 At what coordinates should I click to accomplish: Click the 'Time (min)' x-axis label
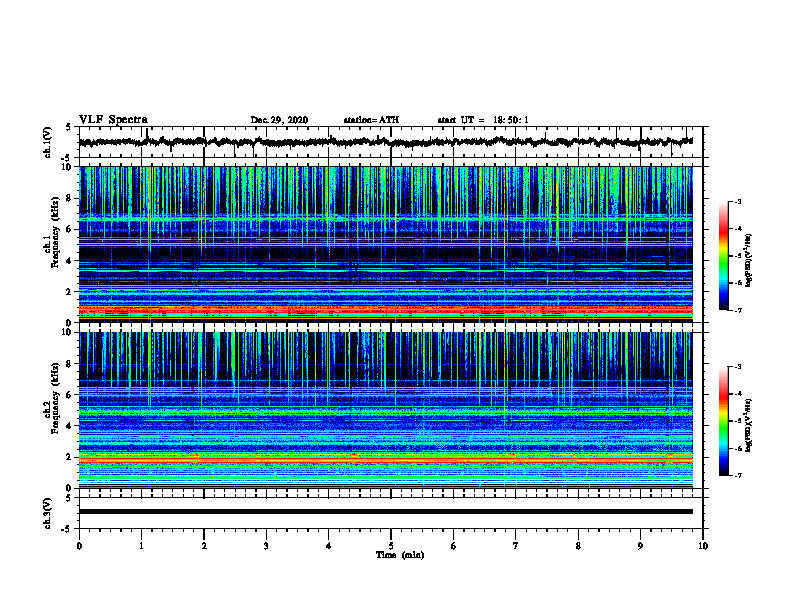click(400, 555)
